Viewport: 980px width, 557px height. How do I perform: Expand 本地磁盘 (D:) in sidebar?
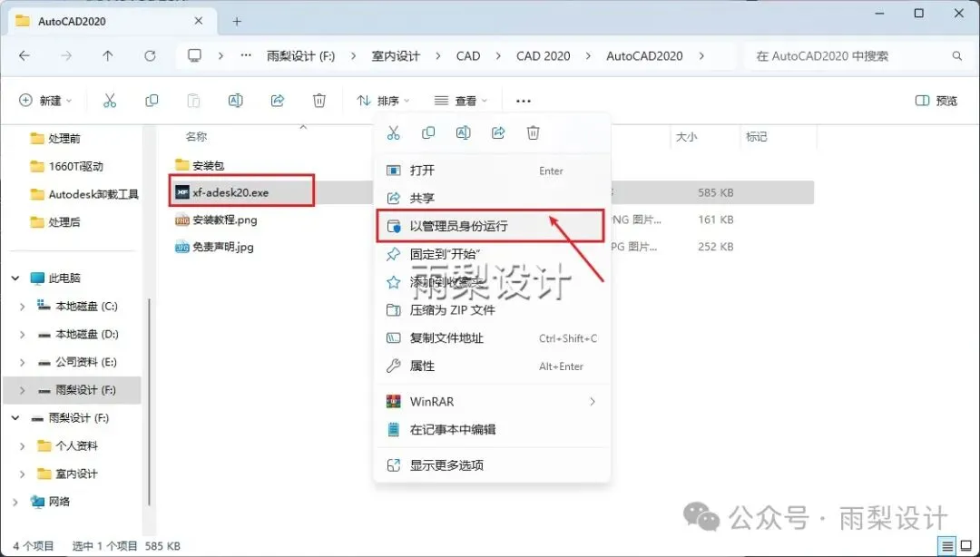(23, 335)
